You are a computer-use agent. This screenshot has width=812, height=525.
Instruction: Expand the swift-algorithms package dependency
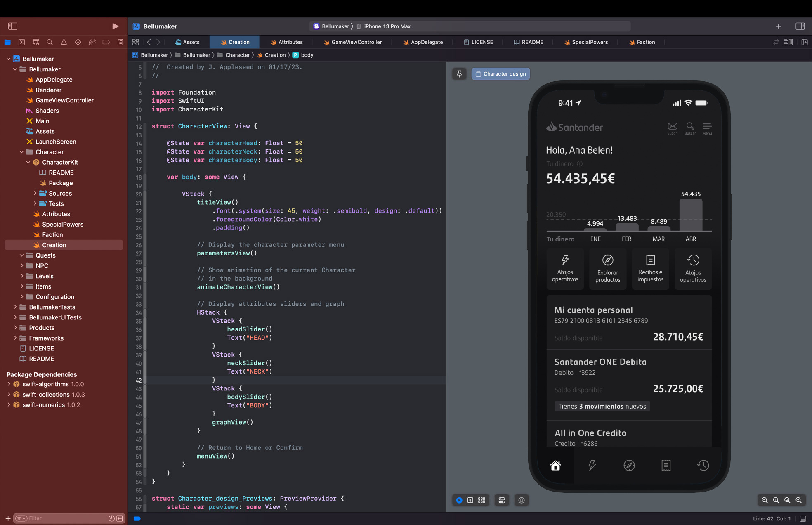click(x=8, y=384)
